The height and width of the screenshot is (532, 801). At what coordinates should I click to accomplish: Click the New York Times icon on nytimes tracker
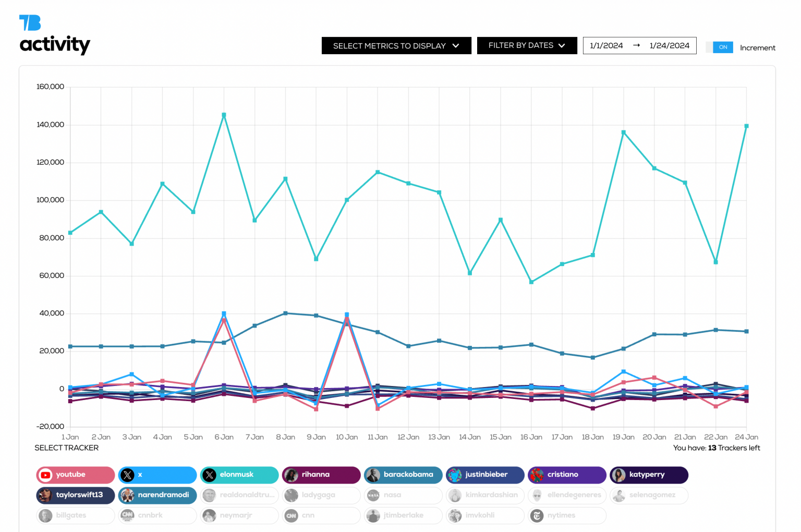537,515
